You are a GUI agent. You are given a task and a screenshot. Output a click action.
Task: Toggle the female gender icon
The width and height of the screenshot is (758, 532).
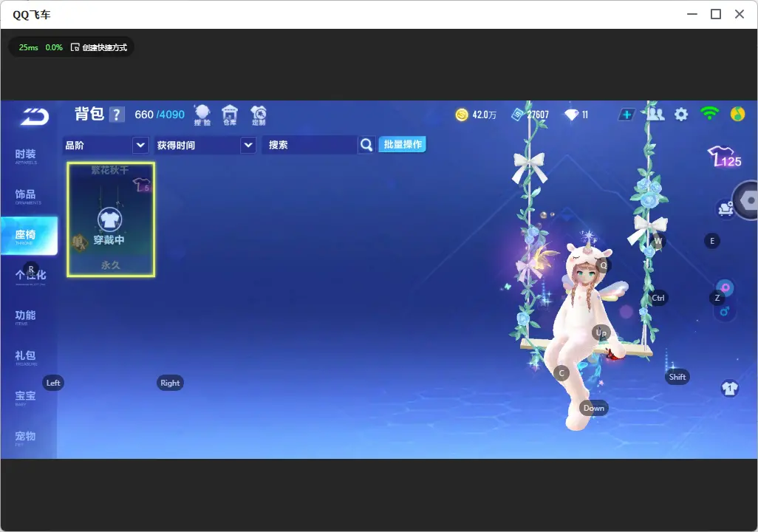click(x=725, y=287)
